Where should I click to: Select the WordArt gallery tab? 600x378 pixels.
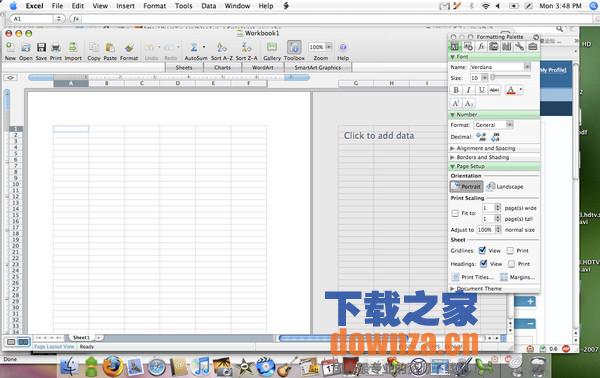[x=262, y=68]
